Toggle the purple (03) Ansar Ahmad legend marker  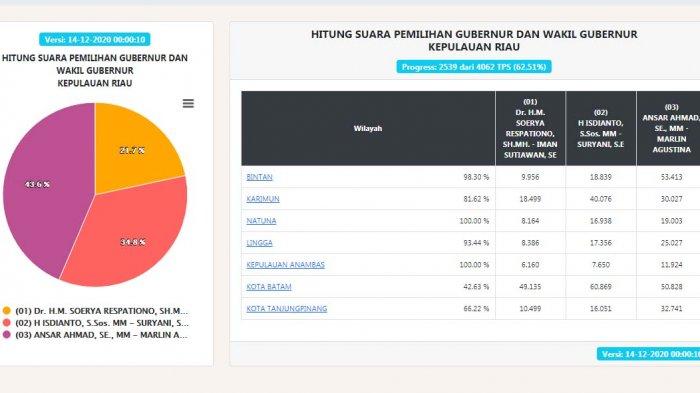[6, 334]
